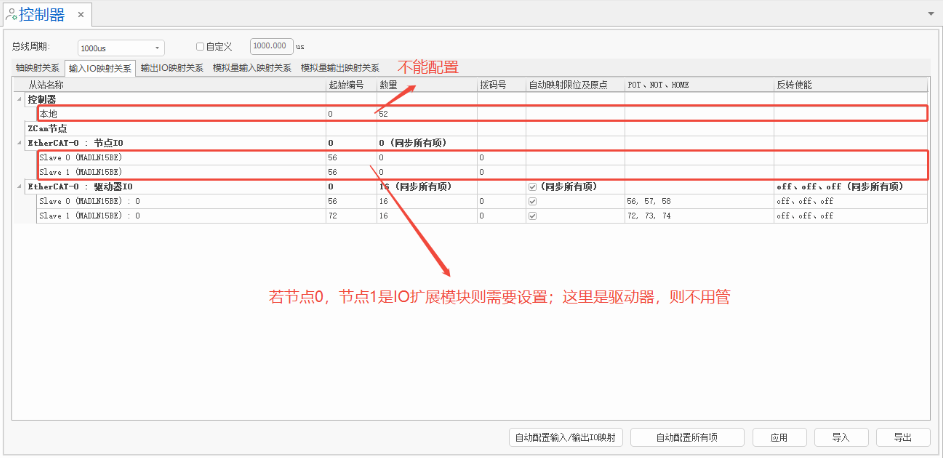Screen dimensions: 943x458
Task: Click the 0 (同步所有项) quantity cell in 节点IO row
Action: pyautogui.click(x=427, y=144)
